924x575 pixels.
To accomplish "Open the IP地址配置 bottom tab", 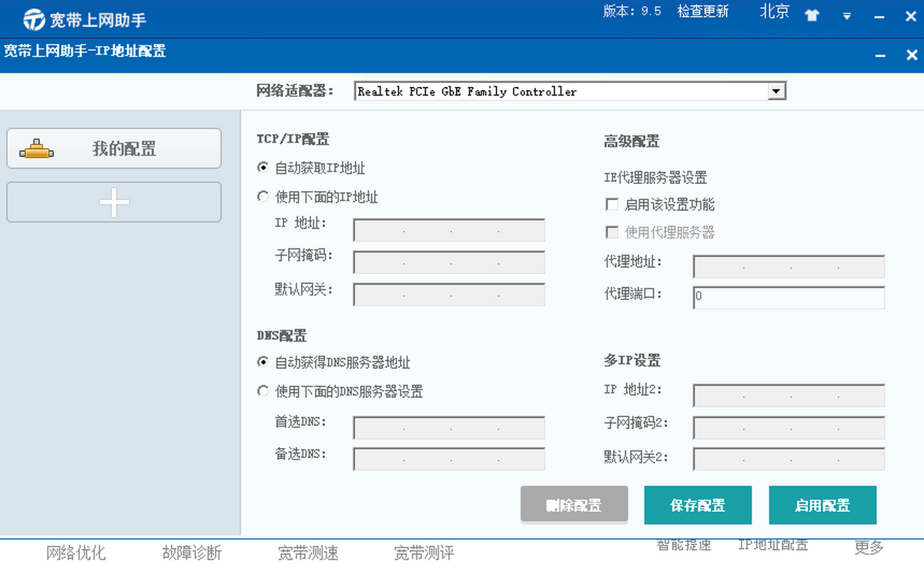I will (773, 546).
